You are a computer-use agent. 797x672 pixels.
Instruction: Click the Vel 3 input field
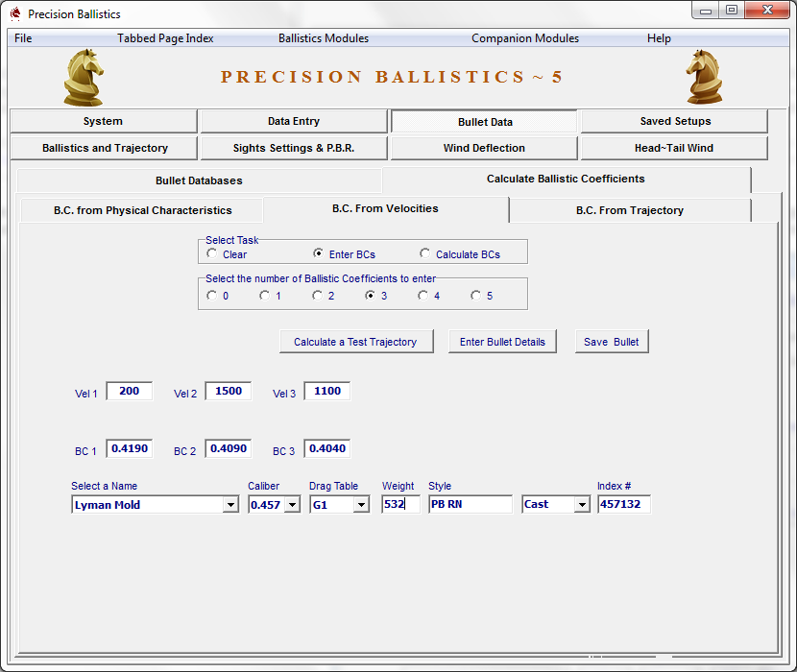click(x=326, y=391)
